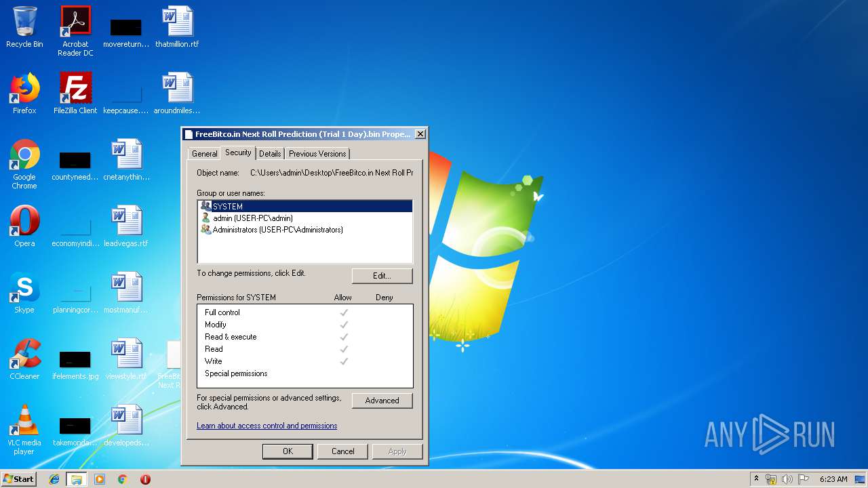Launch Acrobat Reader DC shortcut
This screenshot has height=488, width=868.
[75, 30]
